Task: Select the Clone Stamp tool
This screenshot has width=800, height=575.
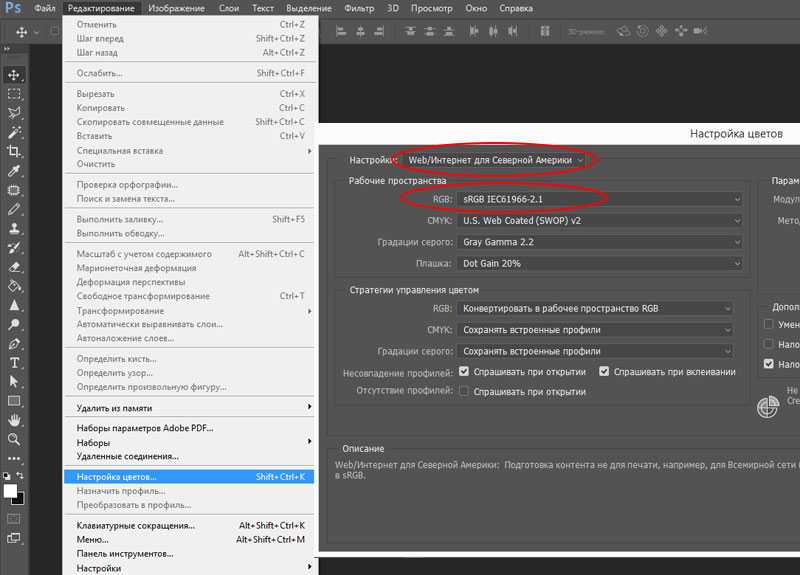Action: pyautogui.click(x=14, y=229)
